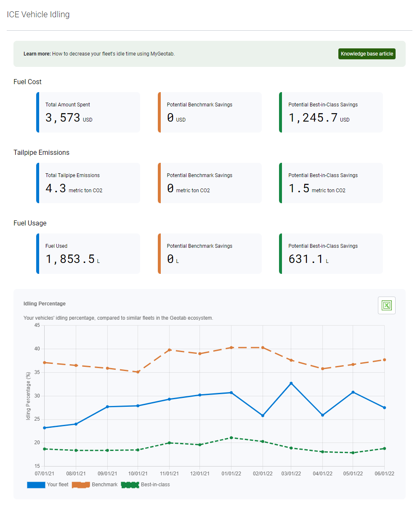
Task: Click the Fuel Used card
Action: 88,254
